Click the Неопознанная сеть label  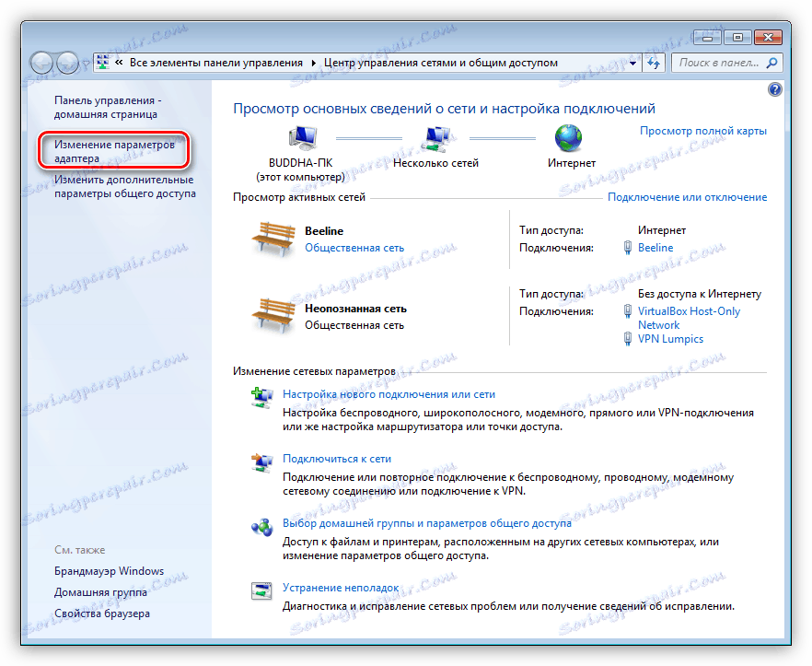[355, 309]
